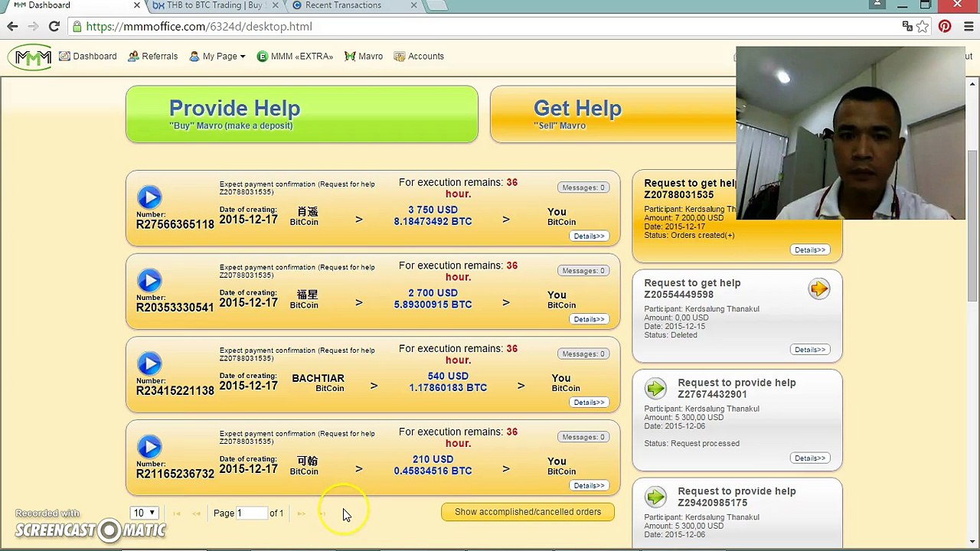980x551 pixels.
Task: Open Messages: 0 for order R23415221138
Action: point(583,354)
